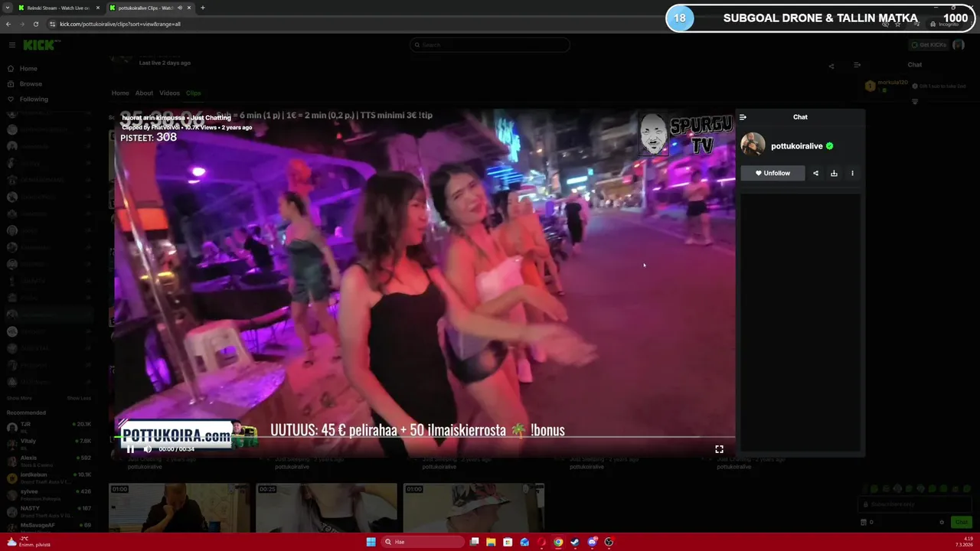Focus the Kick search field
This screenshot has height=551, width=980.
[490, 45]
